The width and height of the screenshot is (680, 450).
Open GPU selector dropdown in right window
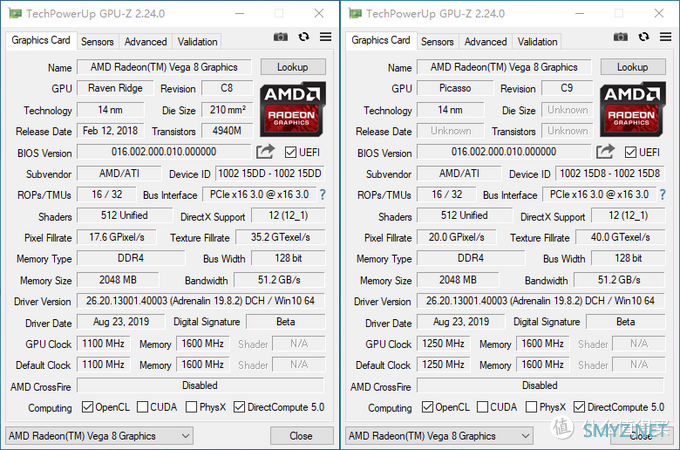pos(439,436)
